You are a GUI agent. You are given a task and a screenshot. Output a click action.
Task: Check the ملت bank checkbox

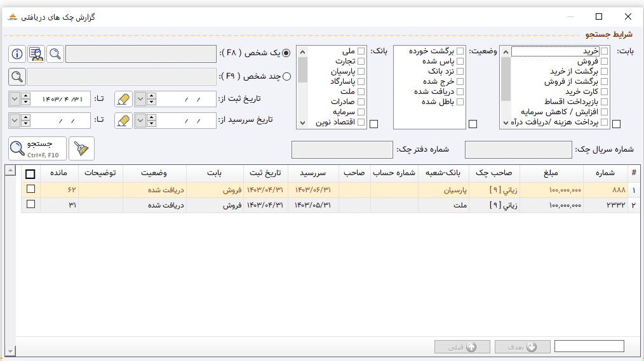361,91
